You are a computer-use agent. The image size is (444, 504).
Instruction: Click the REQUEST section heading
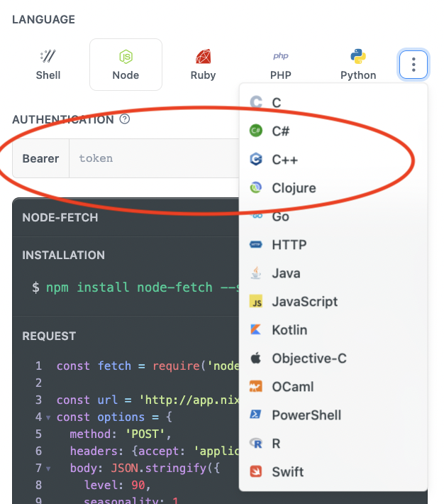[49, 336]
